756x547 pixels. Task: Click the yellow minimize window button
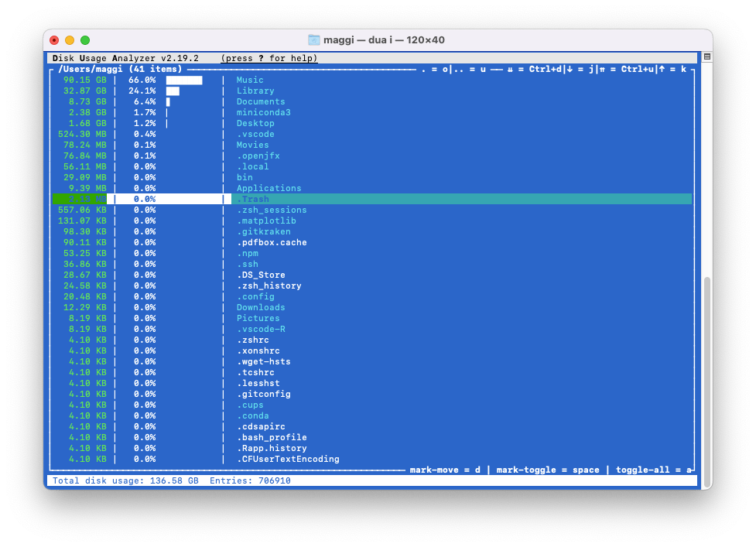[70, 40]
